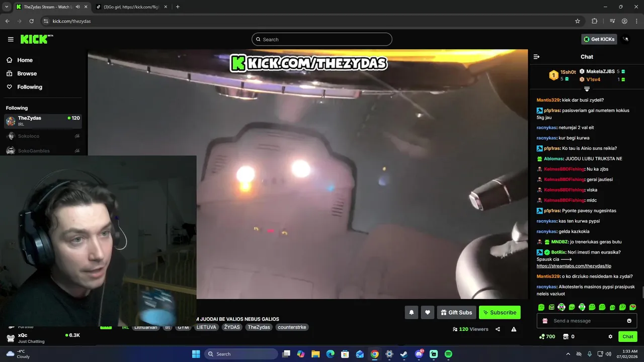The image size is (644, 362).
Task: Open gift icon in message box
Action: click(544, 321)
